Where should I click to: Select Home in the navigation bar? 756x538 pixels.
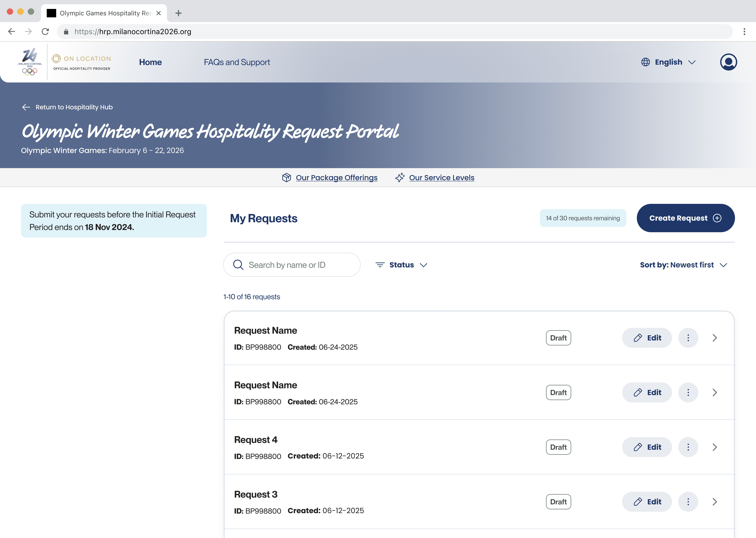pos(150,62)
